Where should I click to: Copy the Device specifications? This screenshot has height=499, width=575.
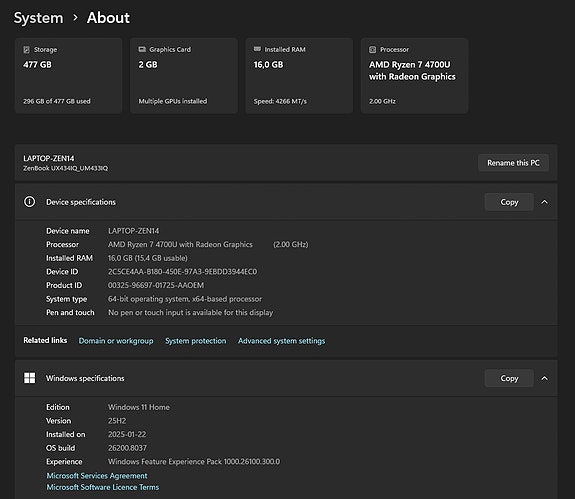pos(509,202)
